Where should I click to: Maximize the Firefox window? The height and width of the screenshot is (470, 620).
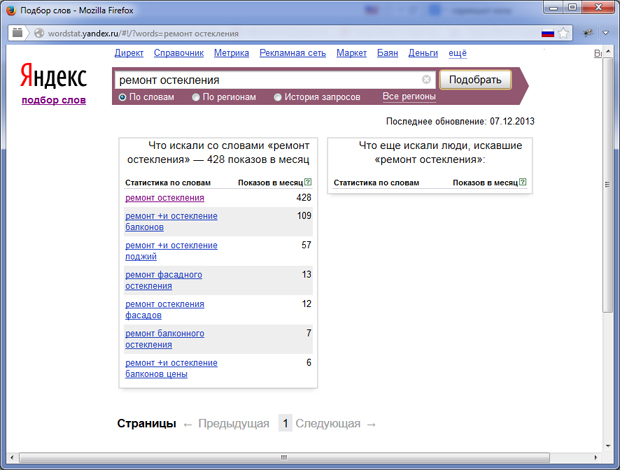pyautogui.click(x=572, y=7)
